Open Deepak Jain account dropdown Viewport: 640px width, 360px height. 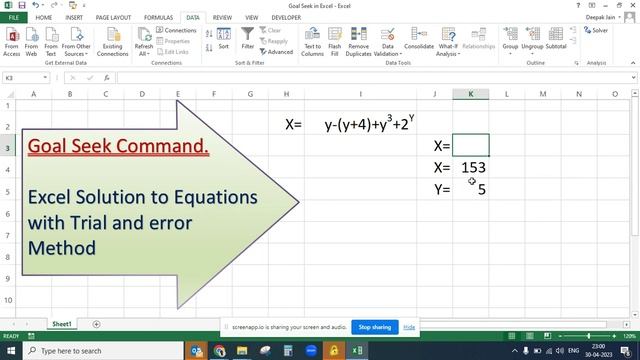(604, 17)
